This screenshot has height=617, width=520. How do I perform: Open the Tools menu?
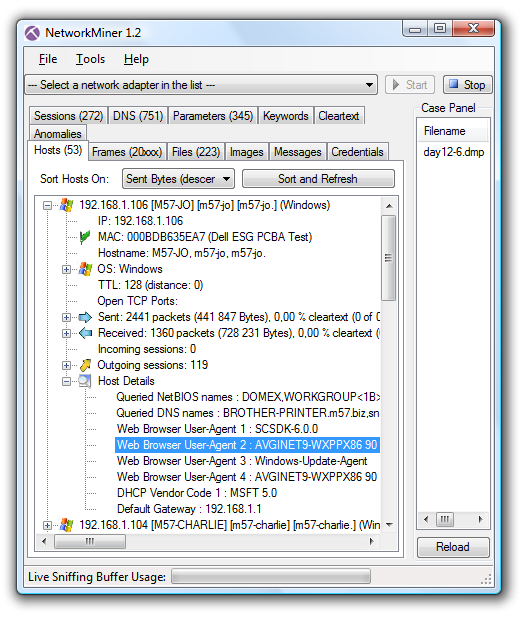(90, 59)
